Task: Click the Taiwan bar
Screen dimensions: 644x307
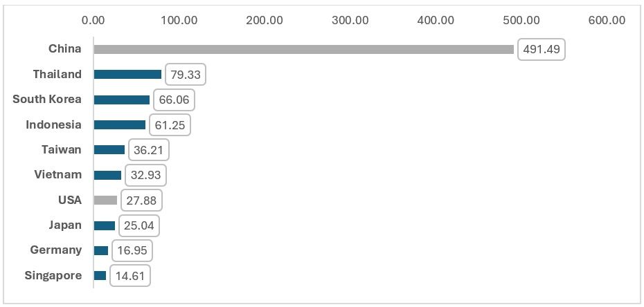Action: [x=109, y=149]
